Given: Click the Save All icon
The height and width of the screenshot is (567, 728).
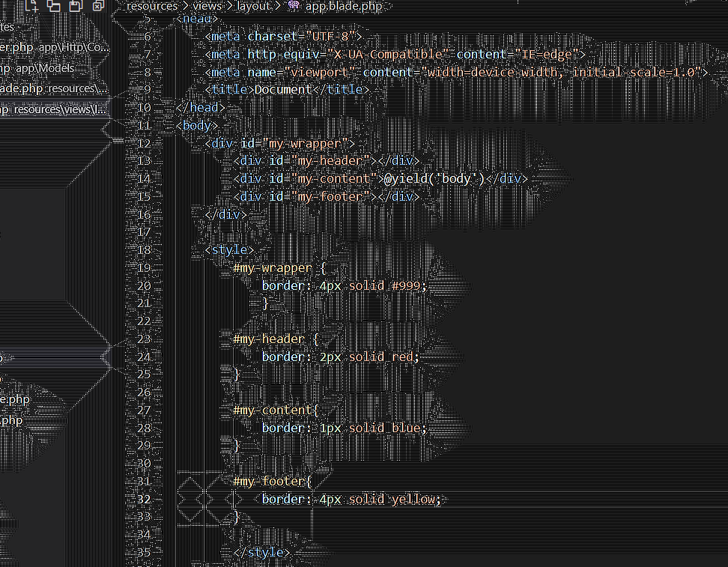Looking at the screenshot, I should 76,5.
